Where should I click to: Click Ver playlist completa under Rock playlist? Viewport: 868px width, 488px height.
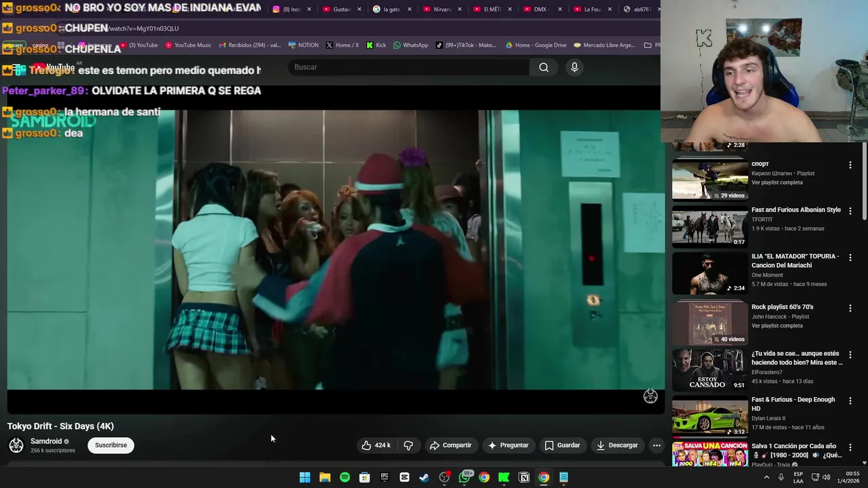pyautogui.click(x=776, y=325)
